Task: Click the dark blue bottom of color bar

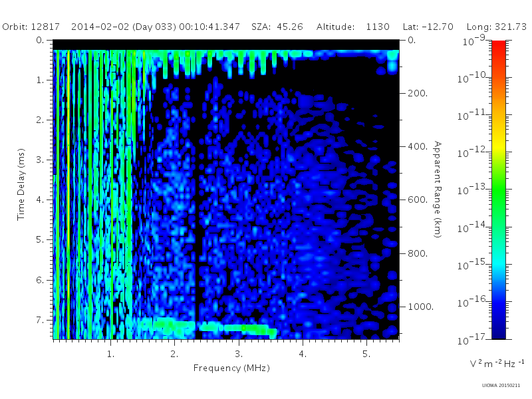Action: [x=498, y=331]
